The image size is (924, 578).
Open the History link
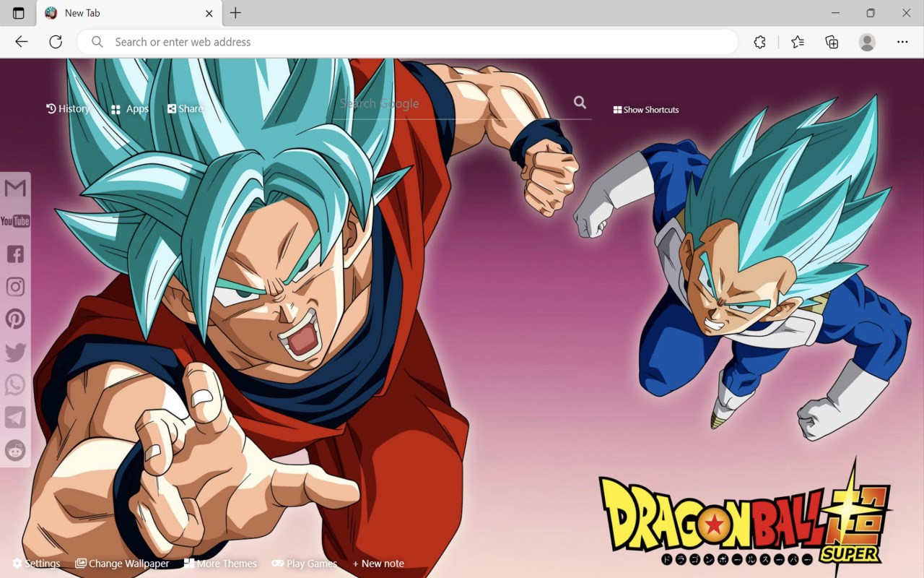coord(68,108)
